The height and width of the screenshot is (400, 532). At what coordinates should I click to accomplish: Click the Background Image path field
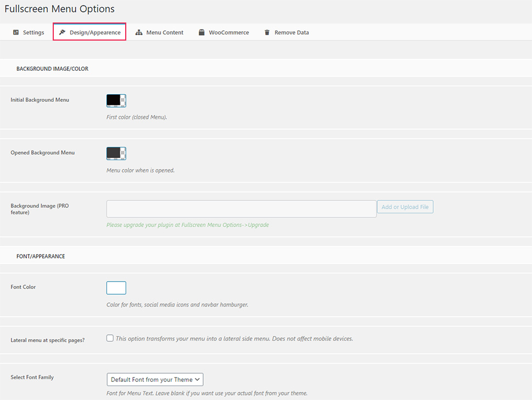pos(241,209)
